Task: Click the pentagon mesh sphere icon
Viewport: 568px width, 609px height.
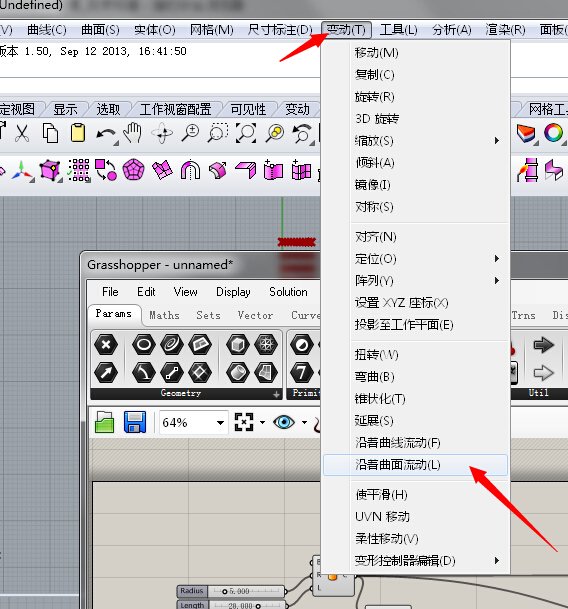Action: click(134, 170)
